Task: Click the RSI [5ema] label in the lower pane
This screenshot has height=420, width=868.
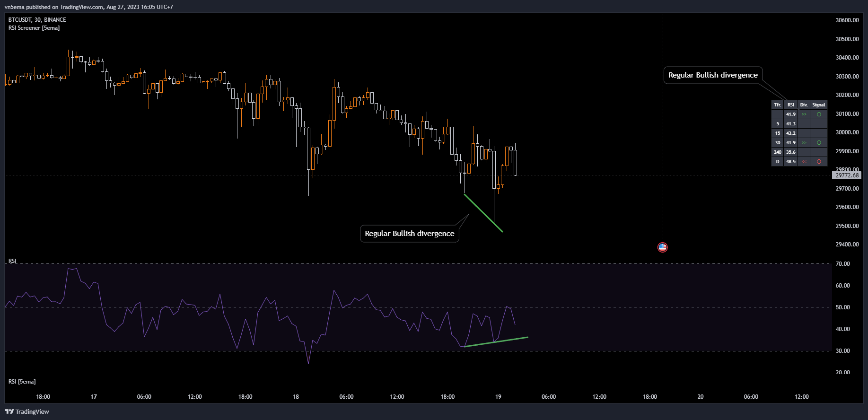Action: (x=22, y=382)
